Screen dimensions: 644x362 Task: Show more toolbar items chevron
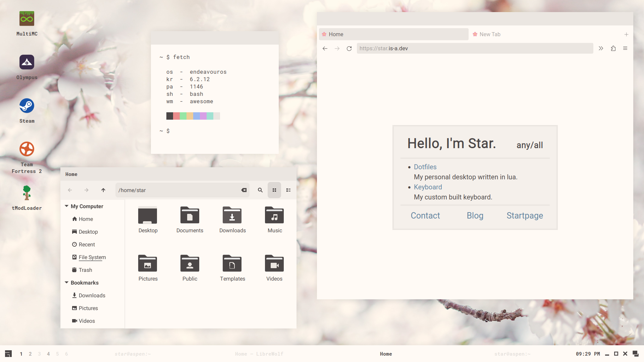click(601, 49)
